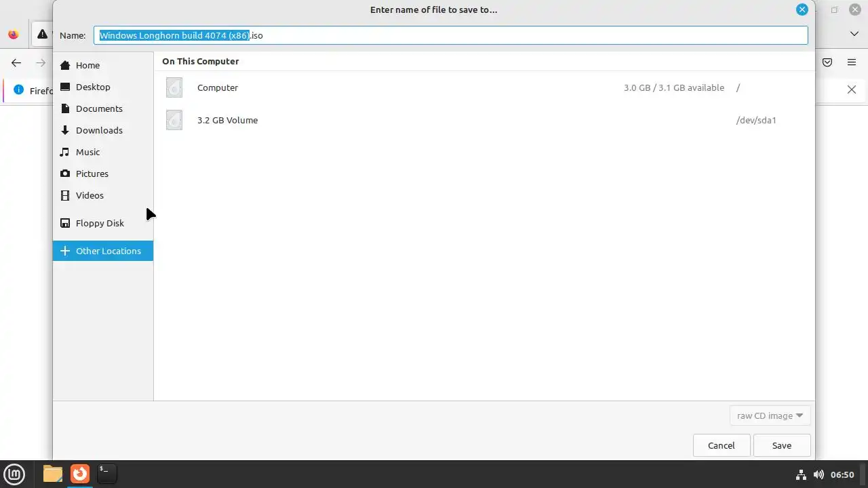Click the Desktop icon in sidebar
The height and width of the screenshot is (488, 868).
click(65, 87)
